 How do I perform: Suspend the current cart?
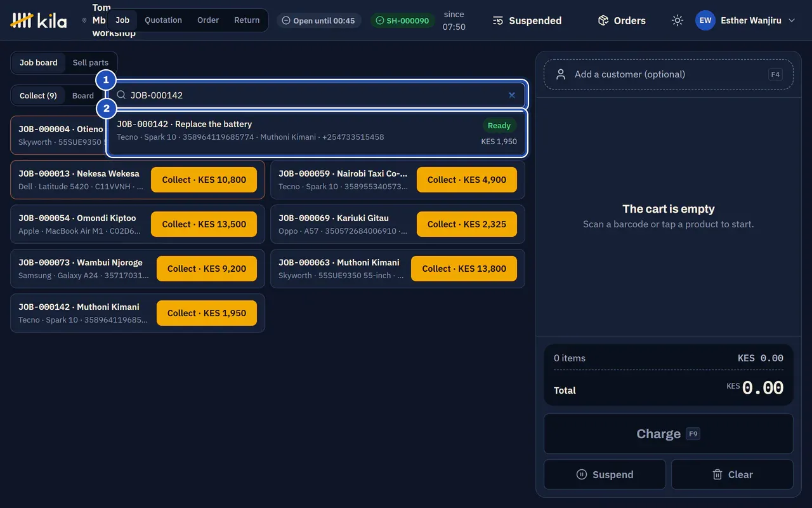click(605, 474)
